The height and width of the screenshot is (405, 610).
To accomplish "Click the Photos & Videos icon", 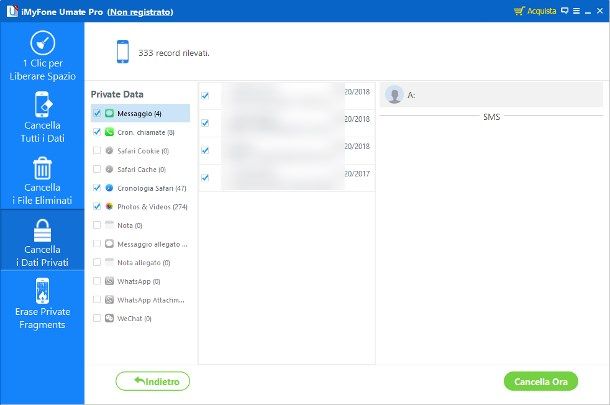I will (109, 206).
